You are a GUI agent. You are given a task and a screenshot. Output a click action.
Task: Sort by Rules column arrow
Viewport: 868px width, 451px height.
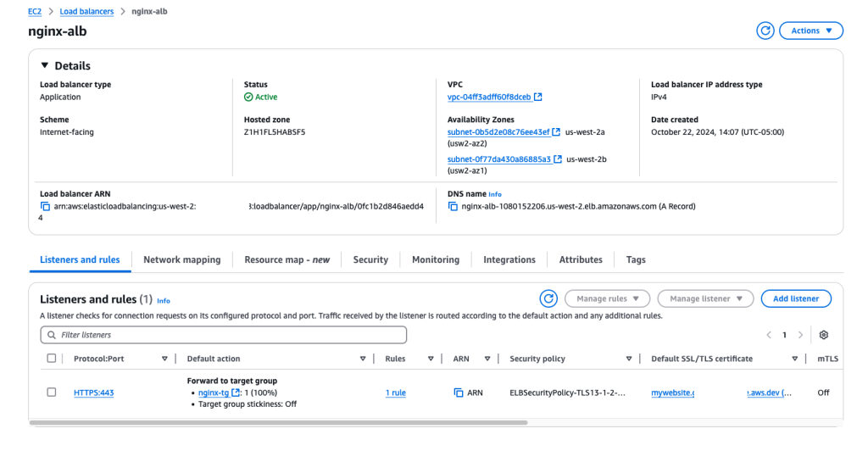pos(430,359)
